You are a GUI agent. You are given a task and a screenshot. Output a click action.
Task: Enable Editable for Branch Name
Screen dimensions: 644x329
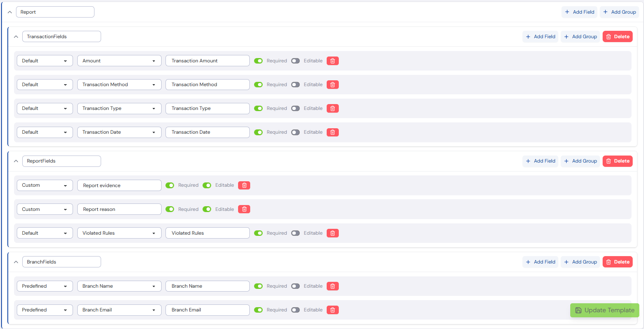coord(295,286)
